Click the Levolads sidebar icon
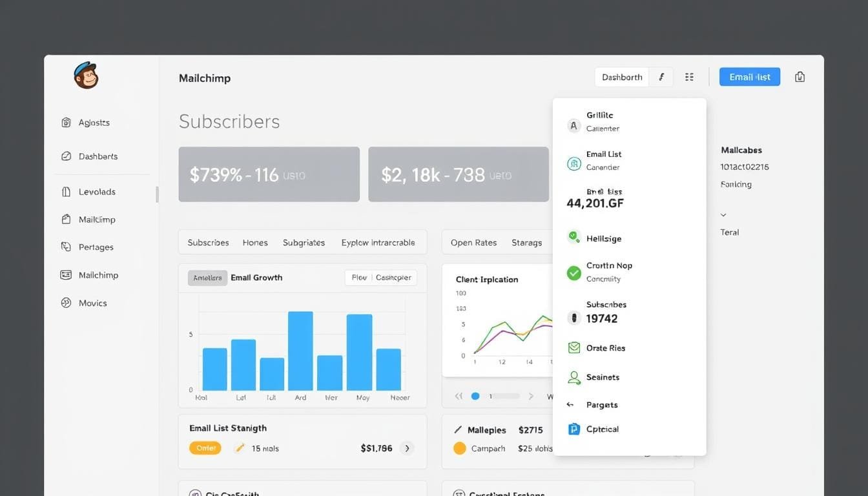868x496 pixels. click(x=66, y=192)
